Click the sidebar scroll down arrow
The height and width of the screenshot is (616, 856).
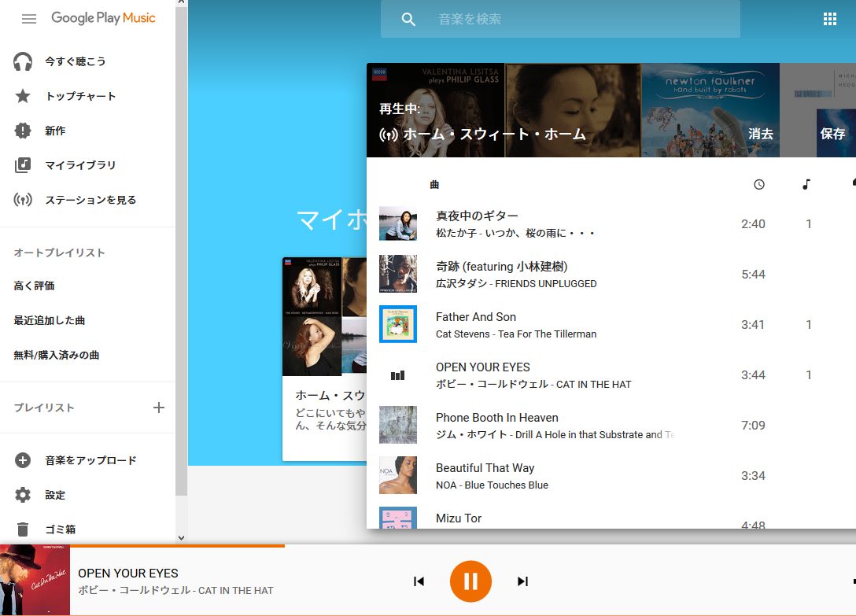(181, 538)
